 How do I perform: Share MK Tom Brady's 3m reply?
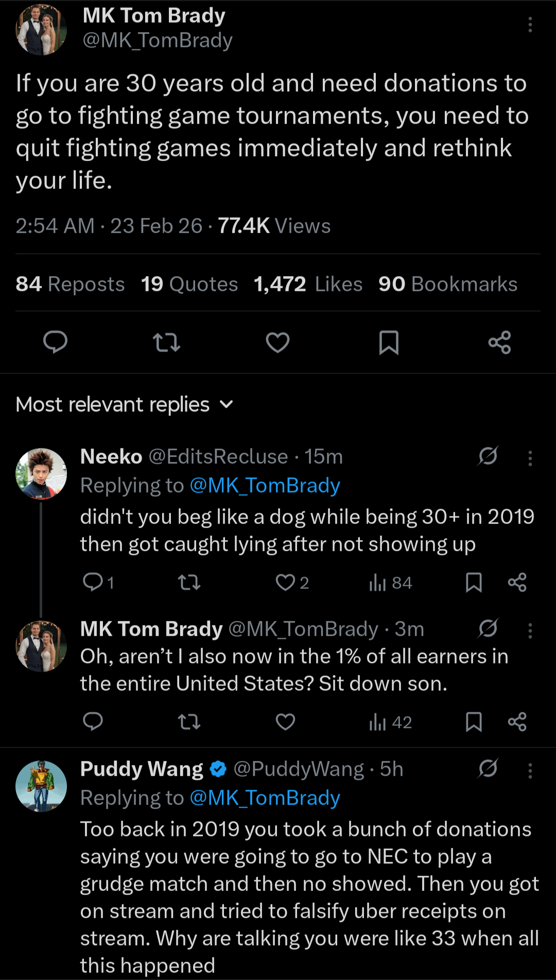click(x=517, y=722)
